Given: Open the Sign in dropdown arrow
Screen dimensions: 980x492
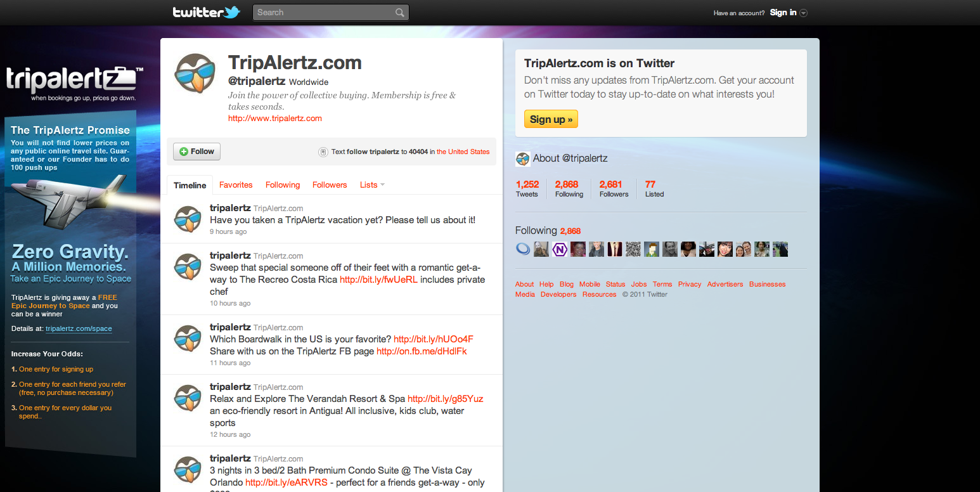Looking at the screenshot, I should pos(804,13).
